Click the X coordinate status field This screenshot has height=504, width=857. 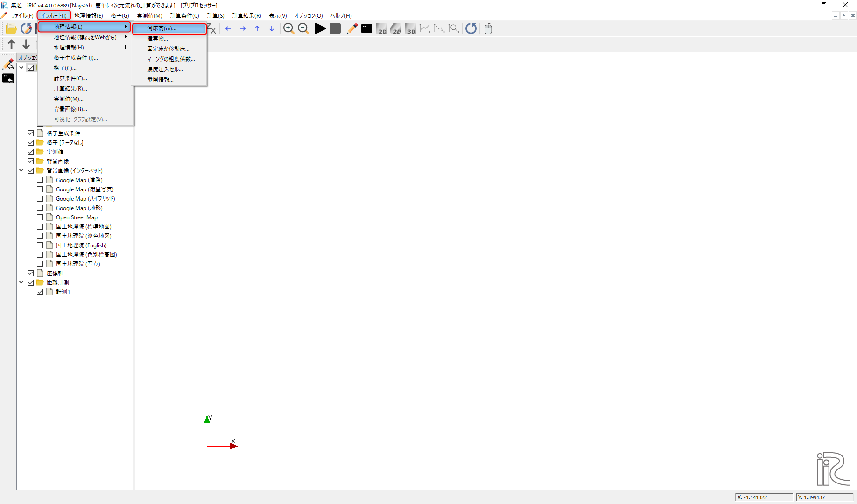pyautogui.click(x=764, y=497)
